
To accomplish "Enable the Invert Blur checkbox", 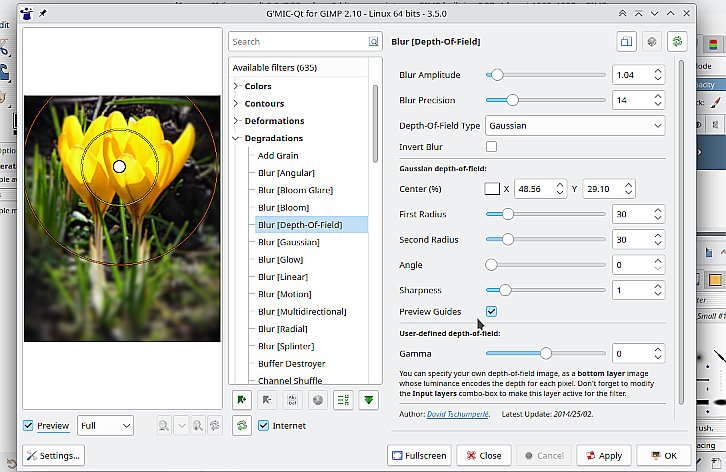I will pyautogui.click(x=491, y=147).
